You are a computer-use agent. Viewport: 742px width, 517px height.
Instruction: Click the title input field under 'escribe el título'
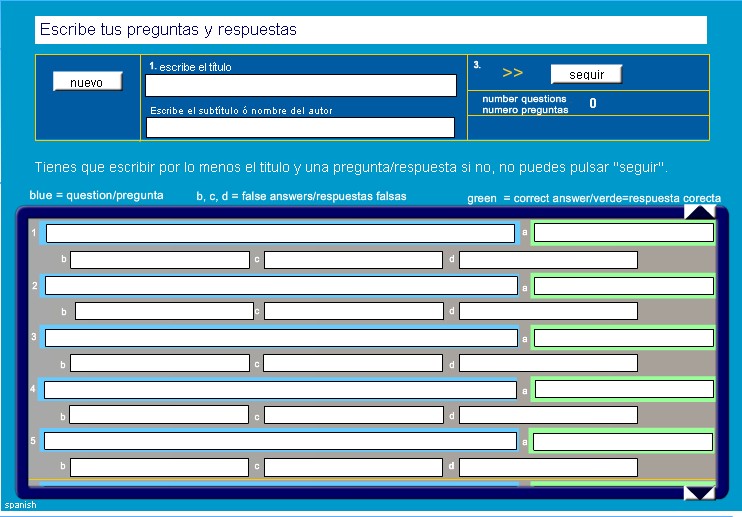tap(301, 86)
